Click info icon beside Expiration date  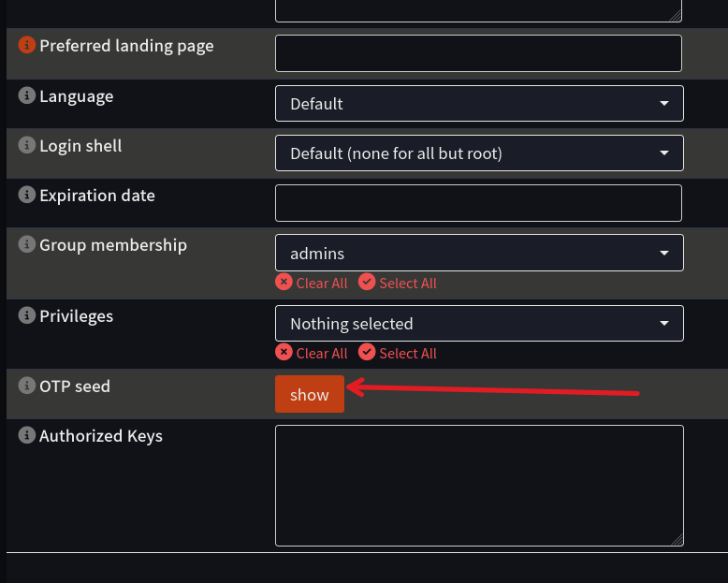click(27, 196)
